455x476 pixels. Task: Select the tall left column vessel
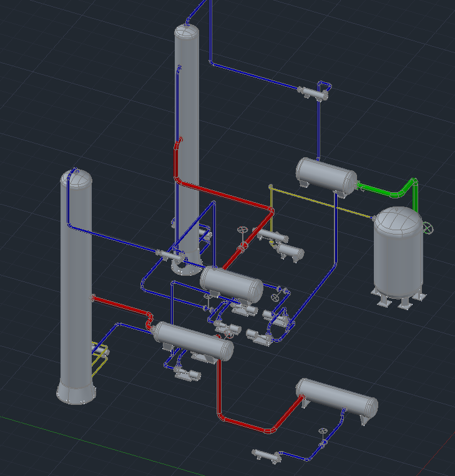(x=76, y=287)
